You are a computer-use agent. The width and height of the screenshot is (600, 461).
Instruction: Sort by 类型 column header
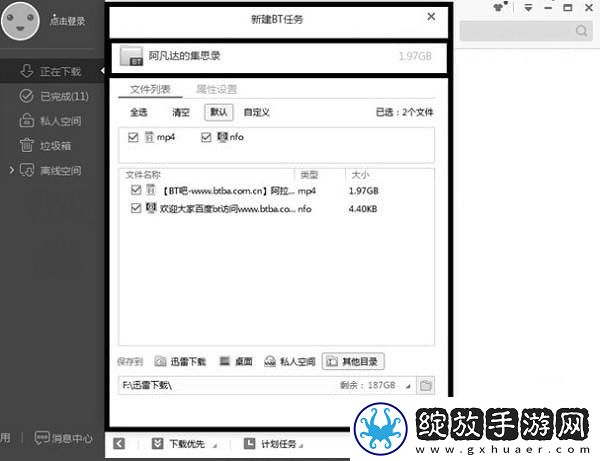coord(309,175)
